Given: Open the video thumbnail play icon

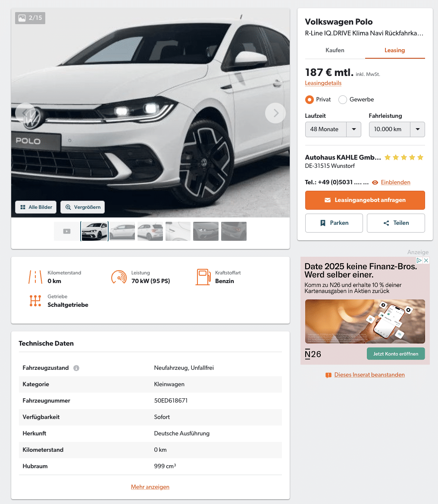Looking at the screenshot, I should 67,231.
